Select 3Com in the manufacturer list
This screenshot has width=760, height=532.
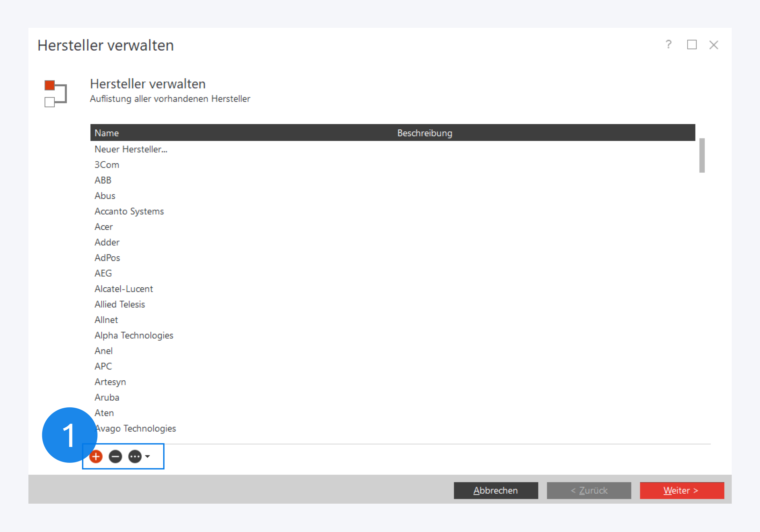[107, 165]
